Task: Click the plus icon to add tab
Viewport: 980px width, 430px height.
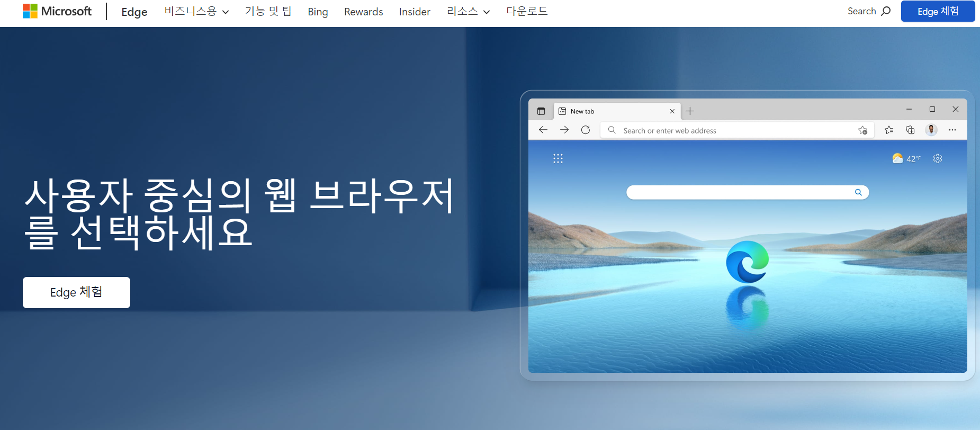Action: pos(690,111)
